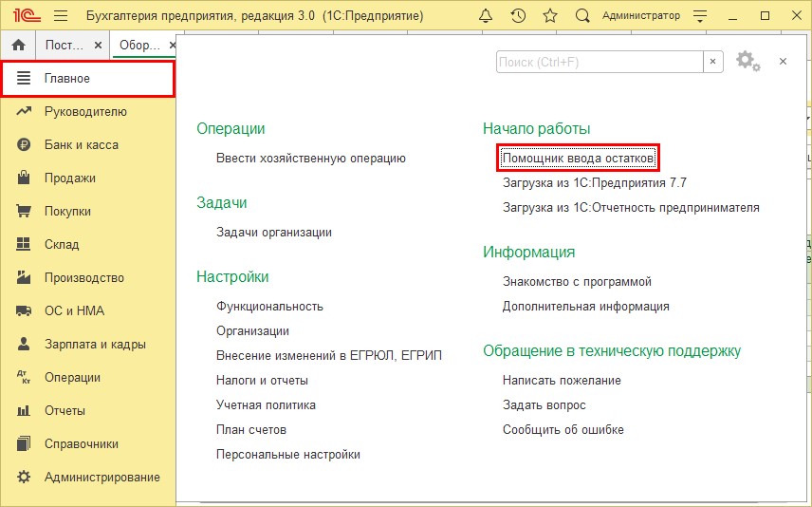The height and width of the screenshot is (507, 812).
Task: Click the Продажи shopping bag icon
Action: pos(24,178)
